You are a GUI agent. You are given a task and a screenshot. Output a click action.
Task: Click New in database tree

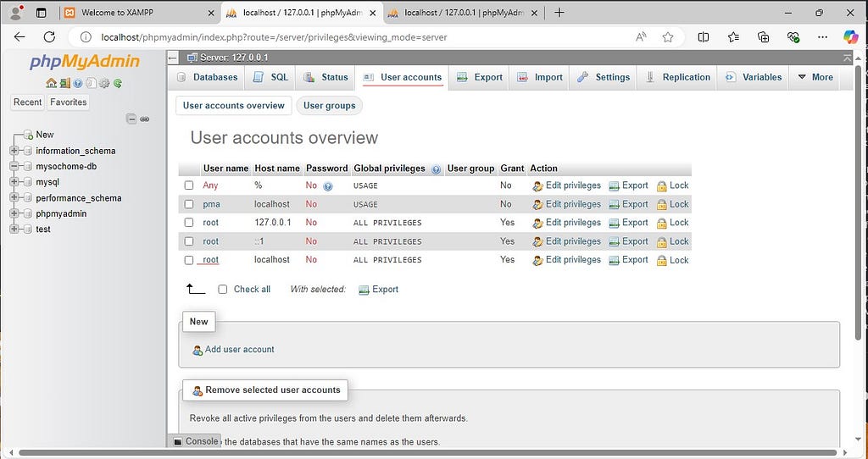[45, 135]
